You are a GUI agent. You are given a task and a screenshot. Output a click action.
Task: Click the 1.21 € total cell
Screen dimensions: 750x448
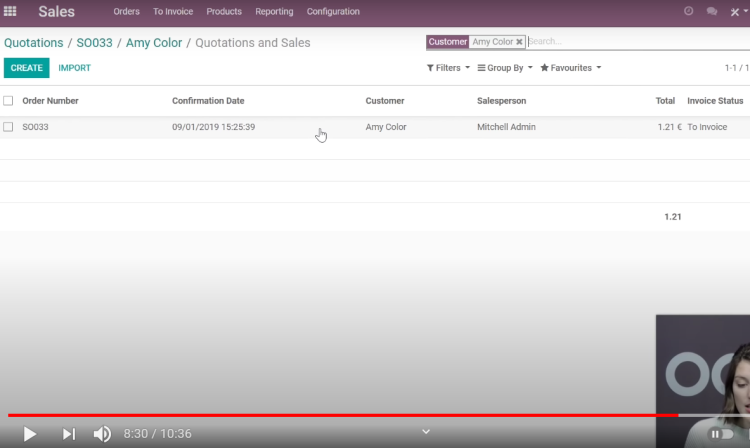tap(670, 127)
